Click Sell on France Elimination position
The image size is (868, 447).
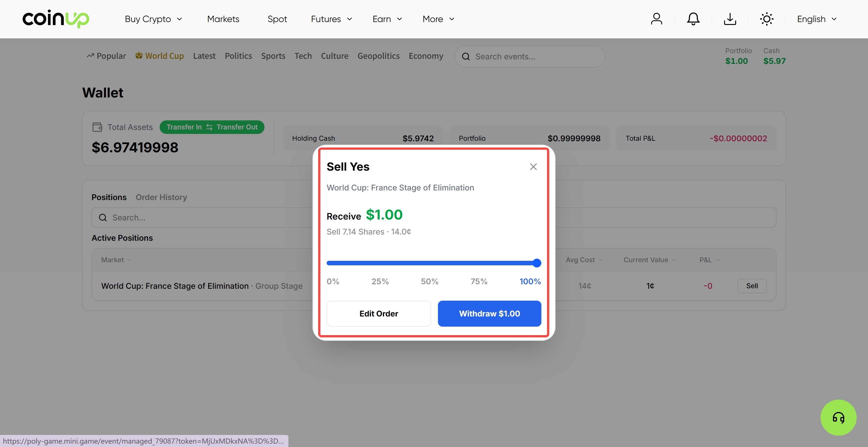(x=752, y=286)
